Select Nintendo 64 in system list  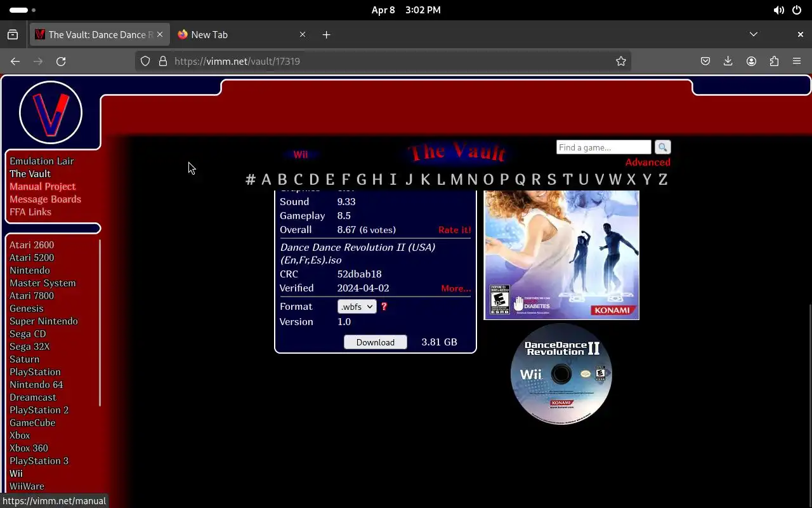pyautogui.click(x=36, y=384)
